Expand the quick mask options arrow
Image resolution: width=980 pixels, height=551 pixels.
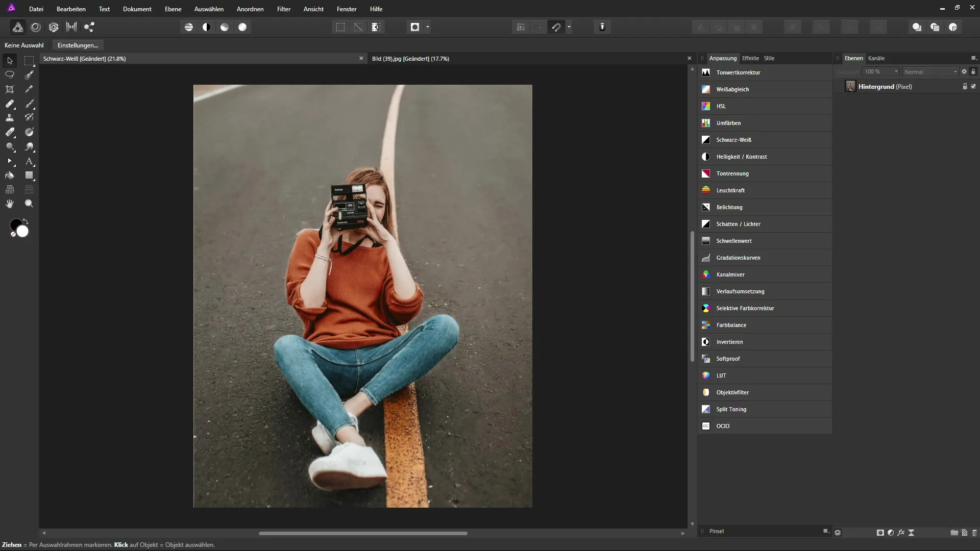tap(428, 27)
